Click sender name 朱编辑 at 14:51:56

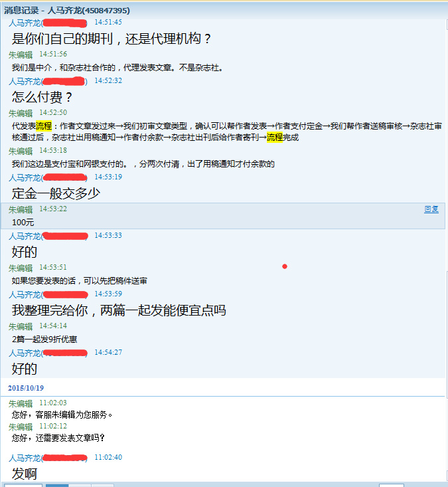click(x=21, y=54)
